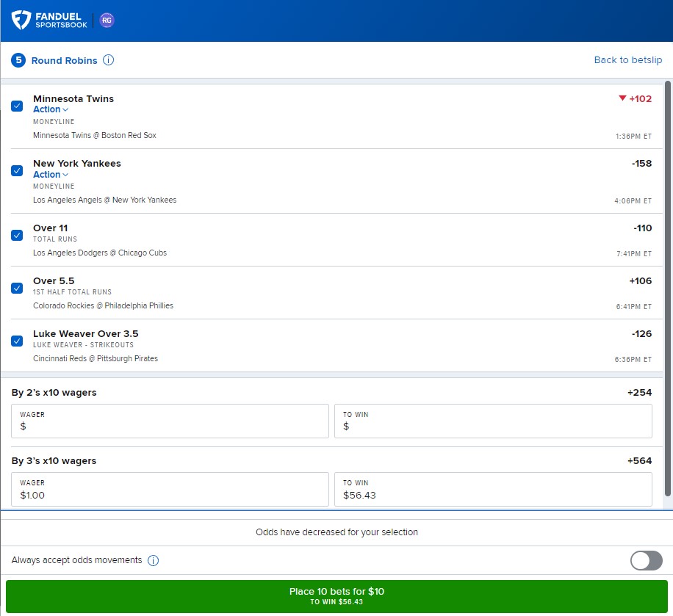
Task: Click 'Los Angeles Angels @ New York Yankees' text
Action: pos(105,200)
